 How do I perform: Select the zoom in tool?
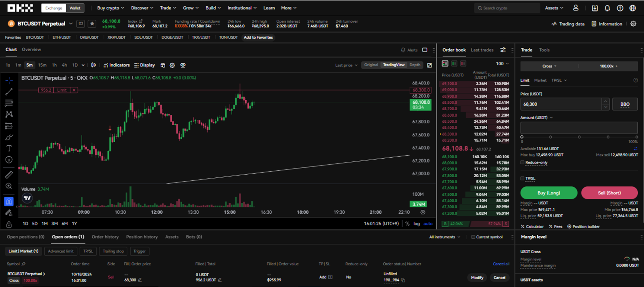click(9, 186)
